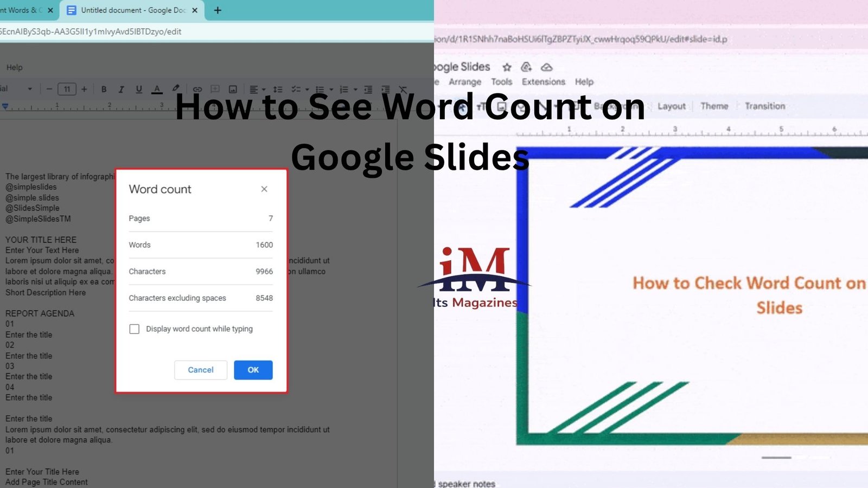This screenshot has width=868, height=488.
Task: Open line and paragraph spacing icon
Action: (278, 89)
